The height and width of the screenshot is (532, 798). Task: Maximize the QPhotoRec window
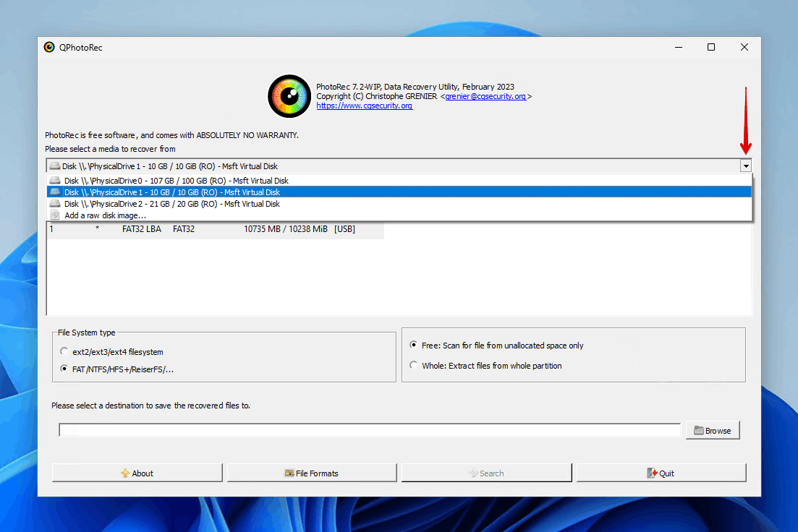click(711, 47)
